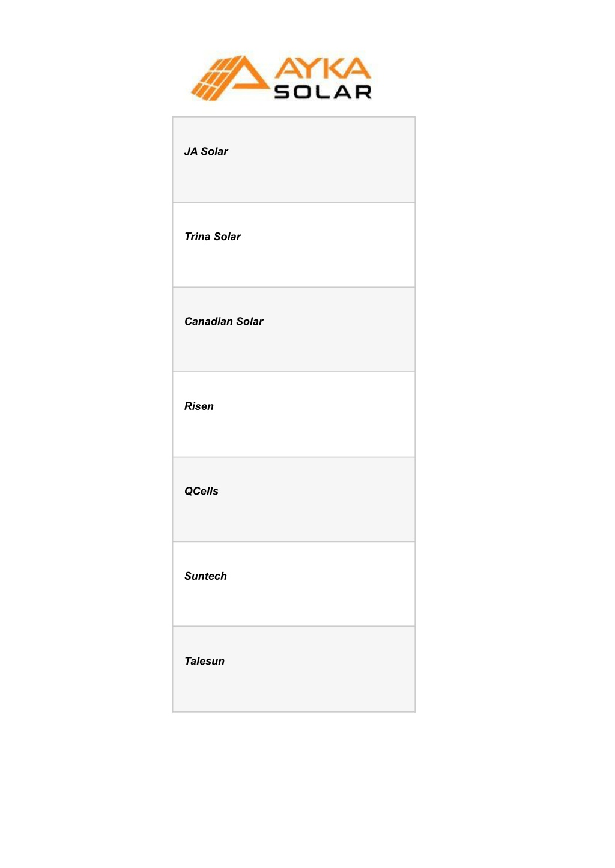615x868 pixels.
Task: Click the orange solar panel roof logo icon
Action: 229,77
